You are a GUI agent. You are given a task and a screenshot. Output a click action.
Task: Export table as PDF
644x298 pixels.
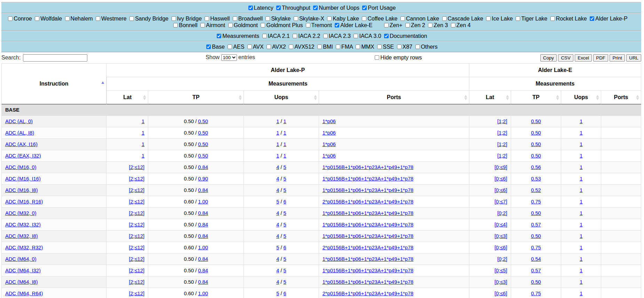point(601,58)
